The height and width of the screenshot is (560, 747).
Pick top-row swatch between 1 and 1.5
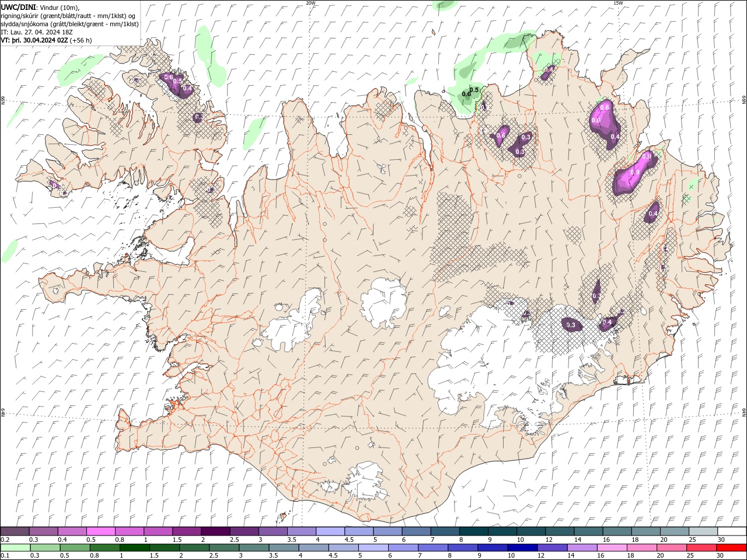pyautogui.click(x=158, y=531)
